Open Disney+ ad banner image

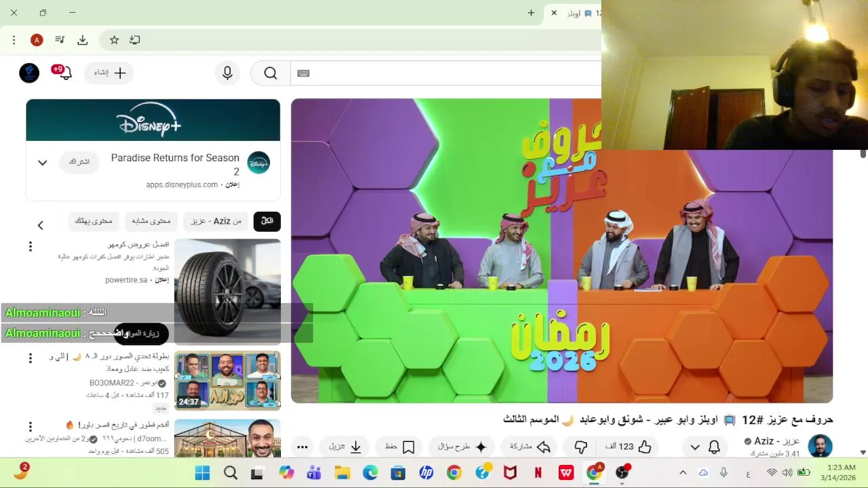pos(153,120)
